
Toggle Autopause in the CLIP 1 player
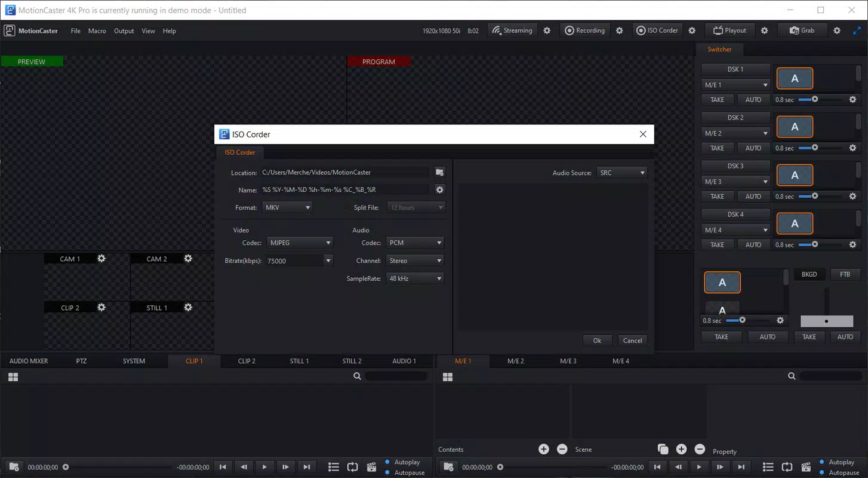coord(405,473)
